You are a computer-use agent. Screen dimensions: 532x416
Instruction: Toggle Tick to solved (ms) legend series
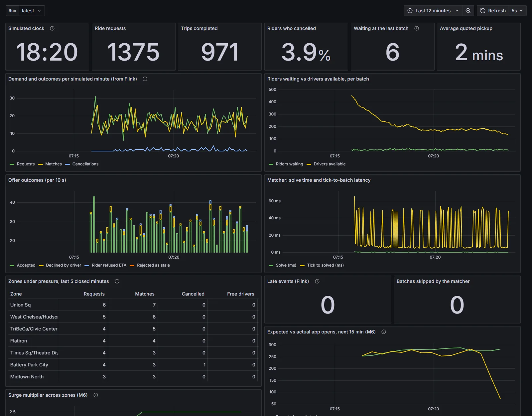point(326,265)
